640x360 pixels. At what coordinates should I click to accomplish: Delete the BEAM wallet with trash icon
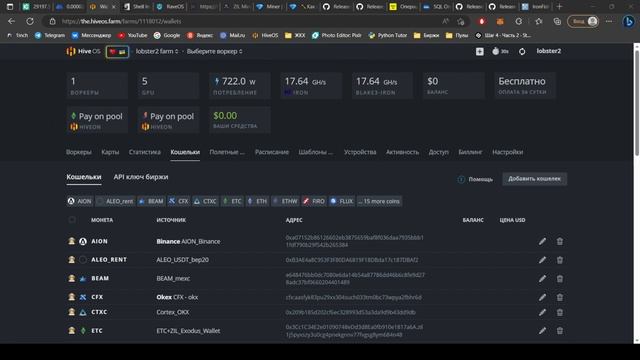[x=560, y=279]
